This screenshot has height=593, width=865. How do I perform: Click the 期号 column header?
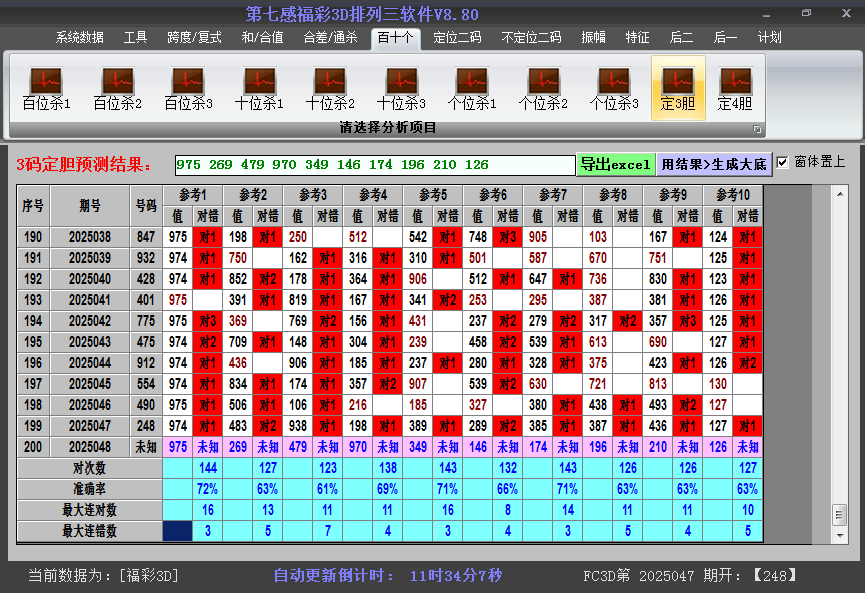(x=90, y=206)
